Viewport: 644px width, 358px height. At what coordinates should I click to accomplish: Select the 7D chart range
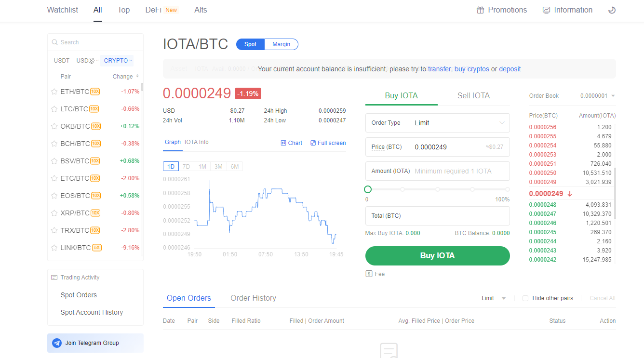[187, 167]
